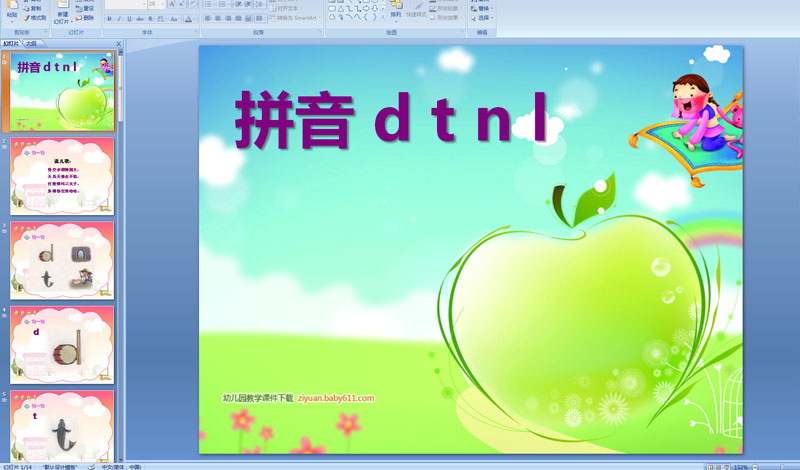The width and height of the screenshot is (800, 470).
Task: Select slide 5 thumbnail with the fish
Action: click(62, 427)
